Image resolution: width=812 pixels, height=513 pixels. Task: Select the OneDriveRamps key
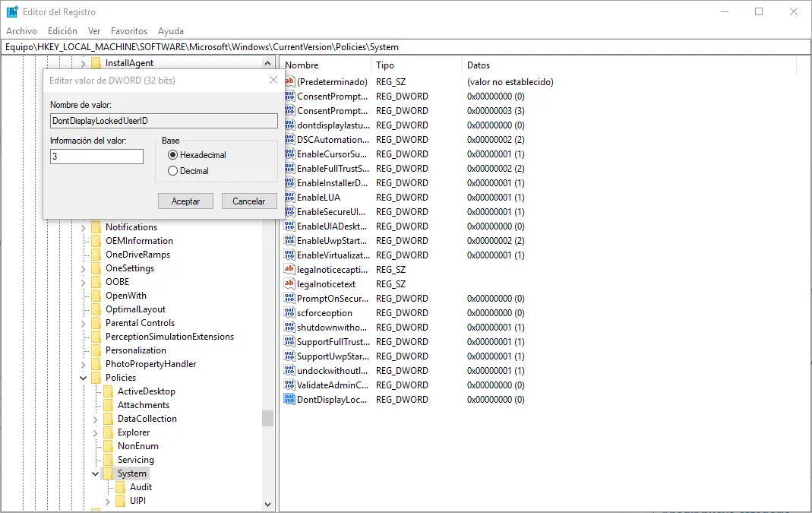coord(137,255)
